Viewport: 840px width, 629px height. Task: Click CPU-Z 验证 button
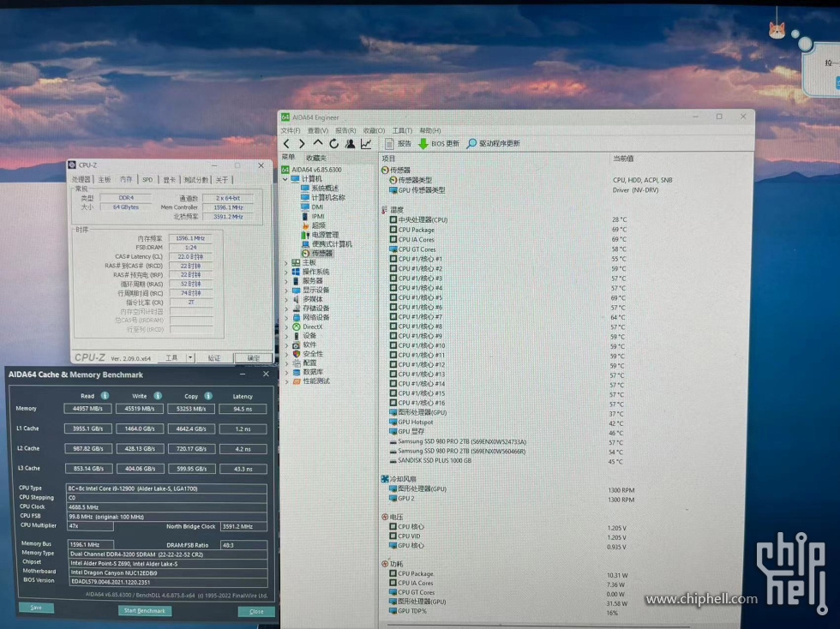(x=214, y=358)
